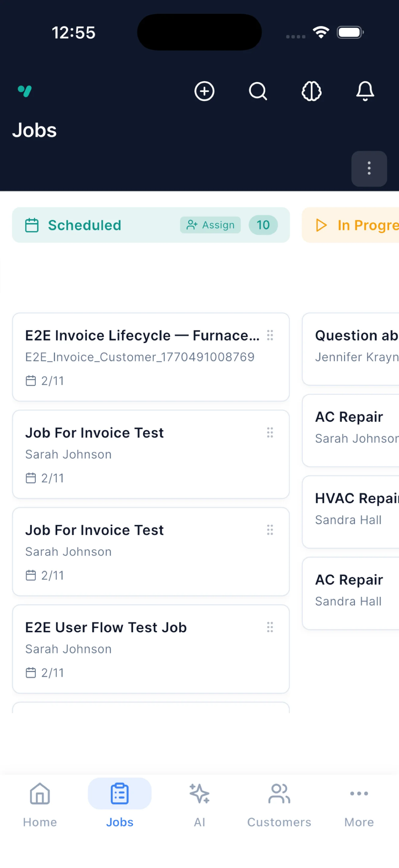Tap drag handle on E2E User Flow Test Job

tap(270, 627)
